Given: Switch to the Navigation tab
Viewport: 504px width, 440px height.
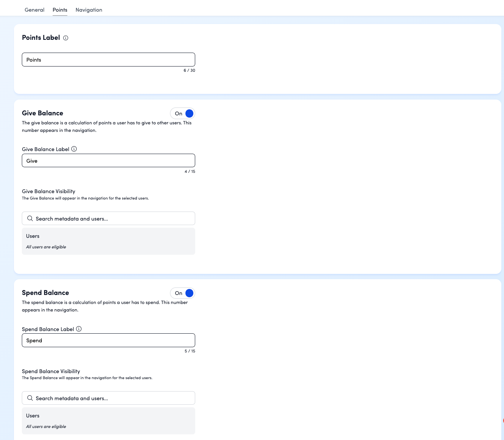Looking at the screenshot, I should click(89, 10).
